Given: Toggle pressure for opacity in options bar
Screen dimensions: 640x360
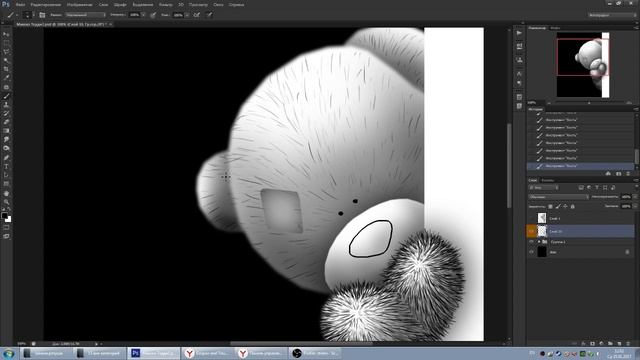Looking at the screenshot, I should click(x=153, y=15).
